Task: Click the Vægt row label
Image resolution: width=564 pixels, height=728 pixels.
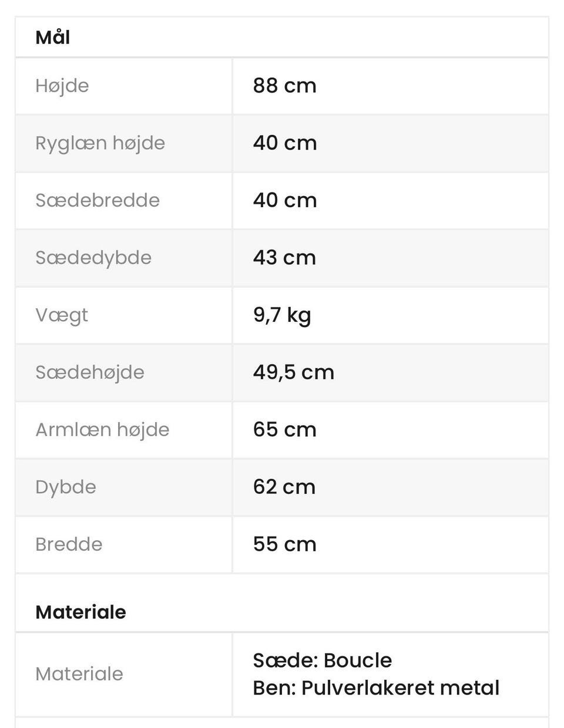Action: click(62, 315)
